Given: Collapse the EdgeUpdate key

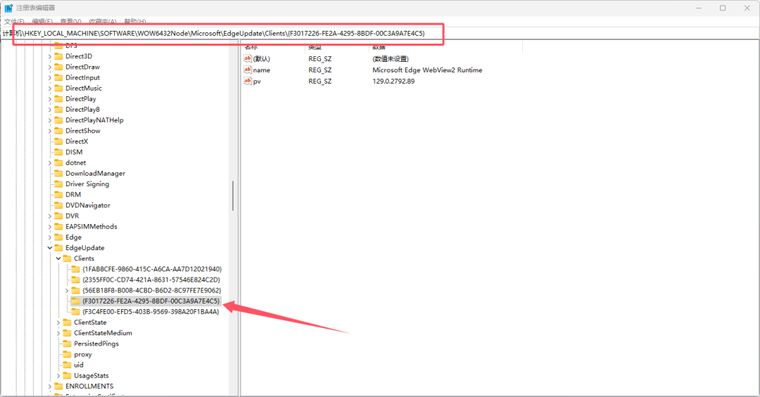Looking at the screenshot, I should pyautogui.click(x=49, y=248).
